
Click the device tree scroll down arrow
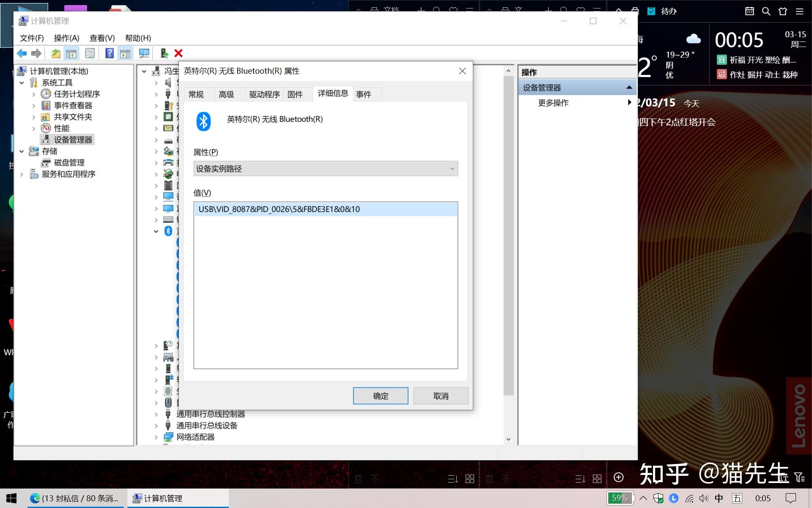508,439
